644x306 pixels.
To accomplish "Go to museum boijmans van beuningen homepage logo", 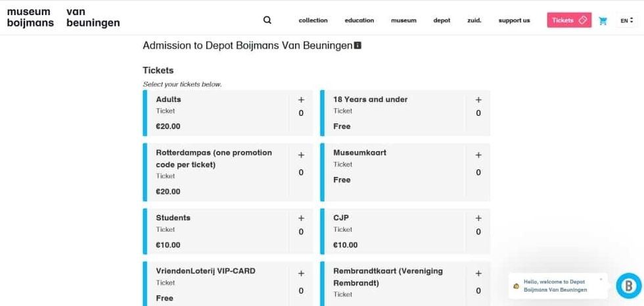I will pos(63,17).
